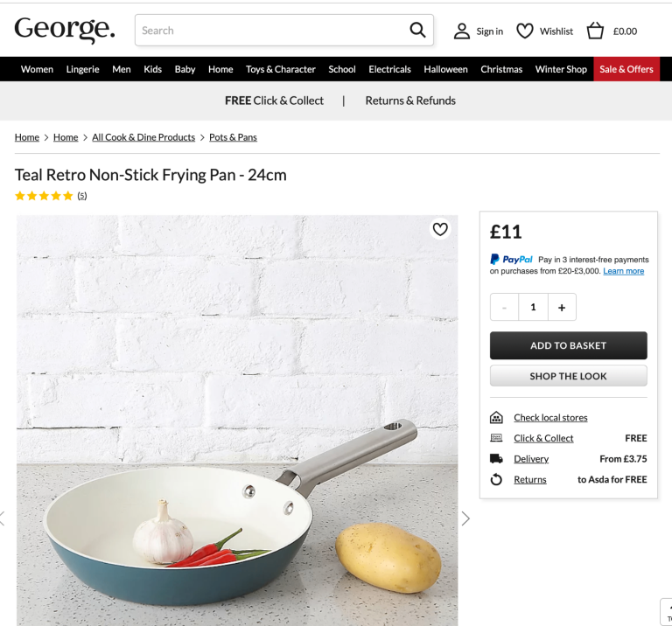Decrease quantity with the minus button

[x=504, y=307]
